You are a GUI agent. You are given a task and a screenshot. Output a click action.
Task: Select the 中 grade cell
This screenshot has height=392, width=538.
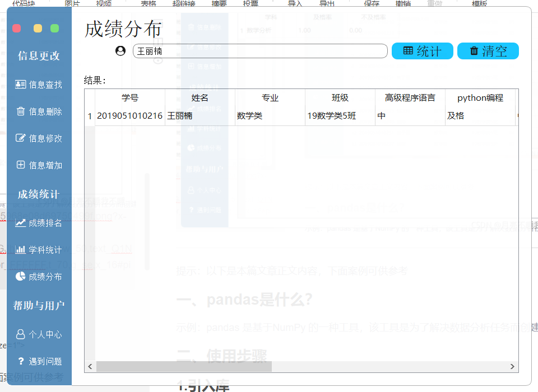[410, 116]
